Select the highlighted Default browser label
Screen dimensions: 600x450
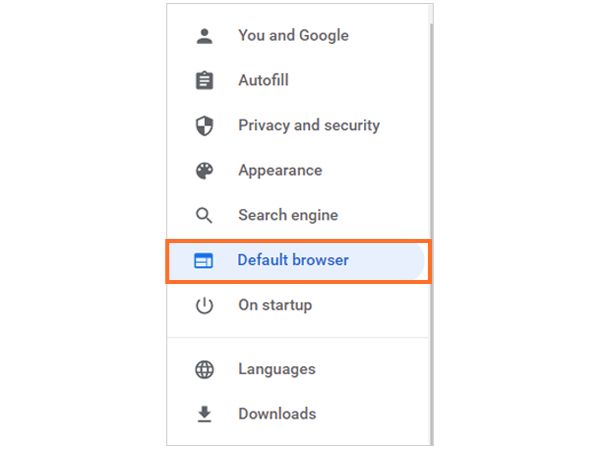click(293, 261)
